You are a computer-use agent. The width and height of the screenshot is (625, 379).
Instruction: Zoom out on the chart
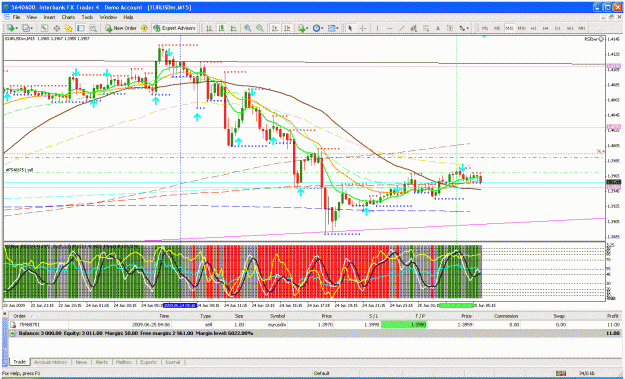pyautogui.click(x=260, y=28)
